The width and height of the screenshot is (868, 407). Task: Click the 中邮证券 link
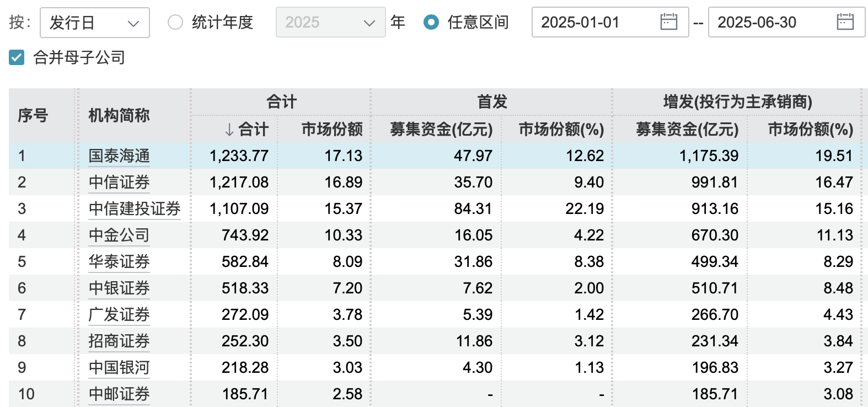coord(119,394)
